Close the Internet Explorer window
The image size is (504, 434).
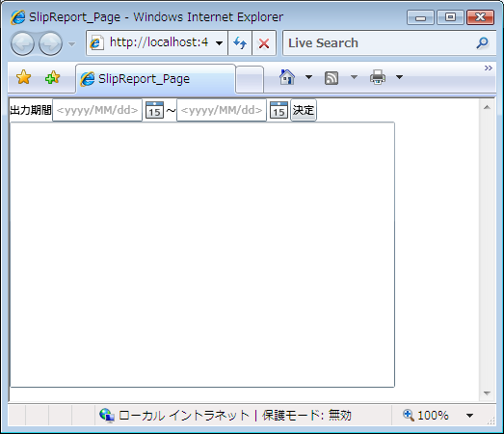tap(480, 17)
